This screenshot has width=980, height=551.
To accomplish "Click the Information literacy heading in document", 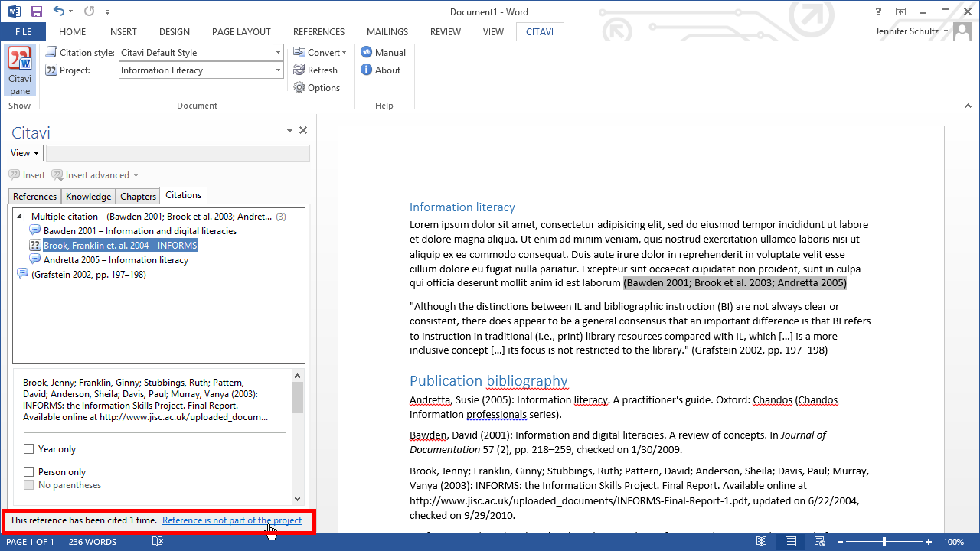I will pos(462,207).
